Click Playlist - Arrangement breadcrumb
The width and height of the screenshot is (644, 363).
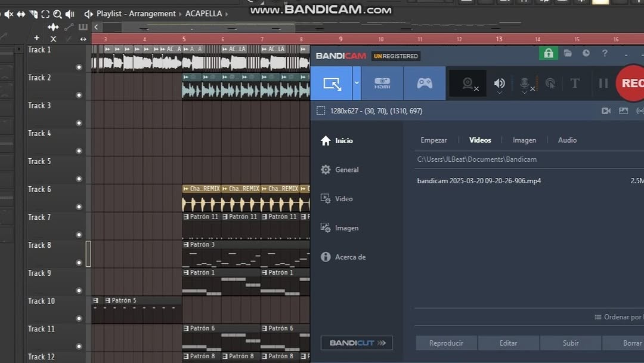(136, 14)
